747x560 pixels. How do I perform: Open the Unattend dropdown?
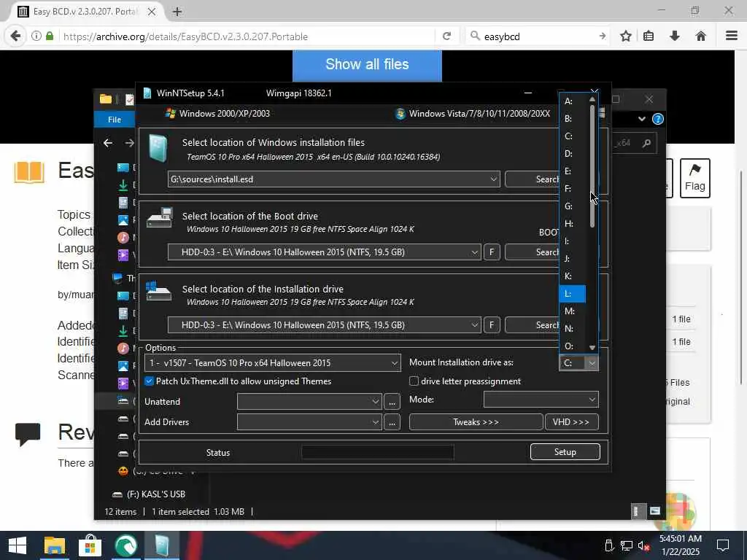[x=309, y=402]
